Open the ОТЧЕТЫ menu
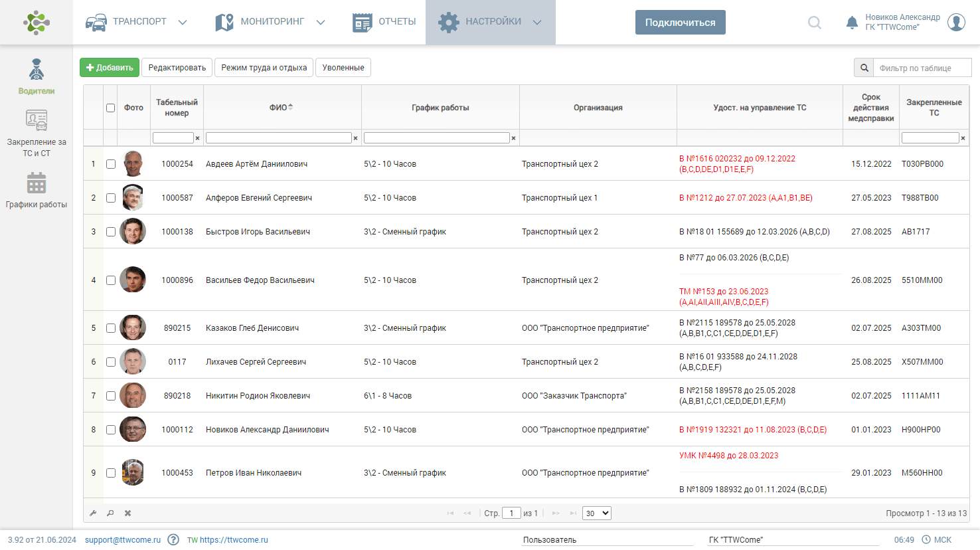Image resolution: width=980 pixels, height=550 pixels. 384,22
